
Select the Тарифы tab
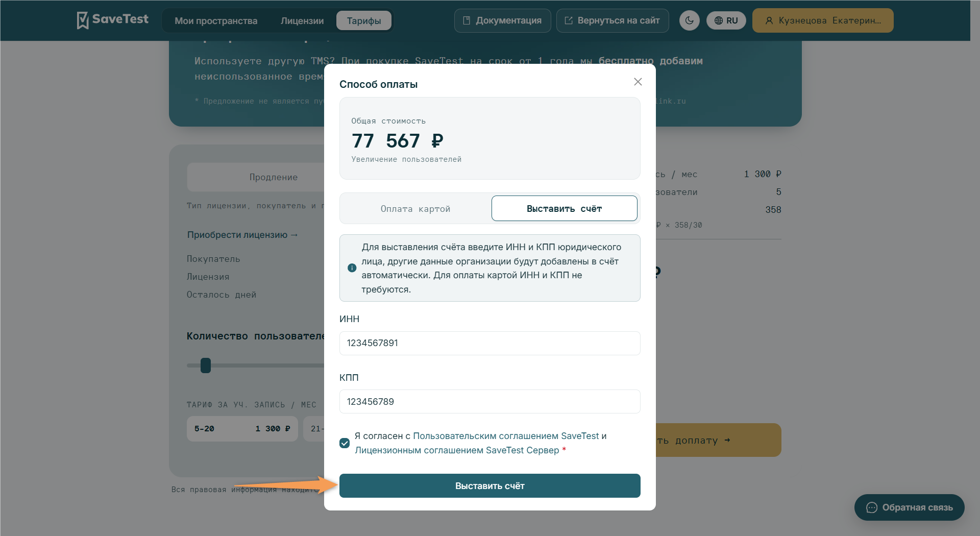364,21
